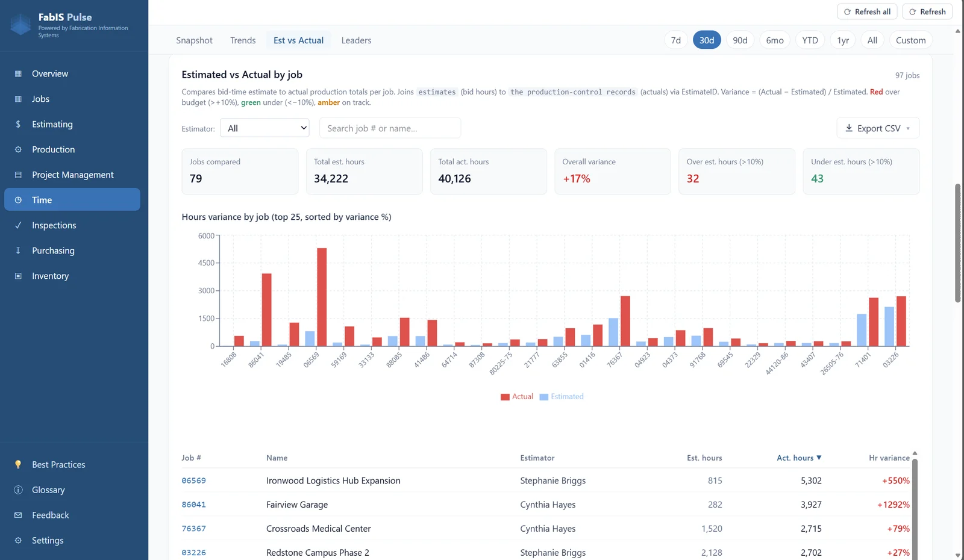Click Fairview Garage job name
The image size is (964, 560).
click(x=297, y=505)
